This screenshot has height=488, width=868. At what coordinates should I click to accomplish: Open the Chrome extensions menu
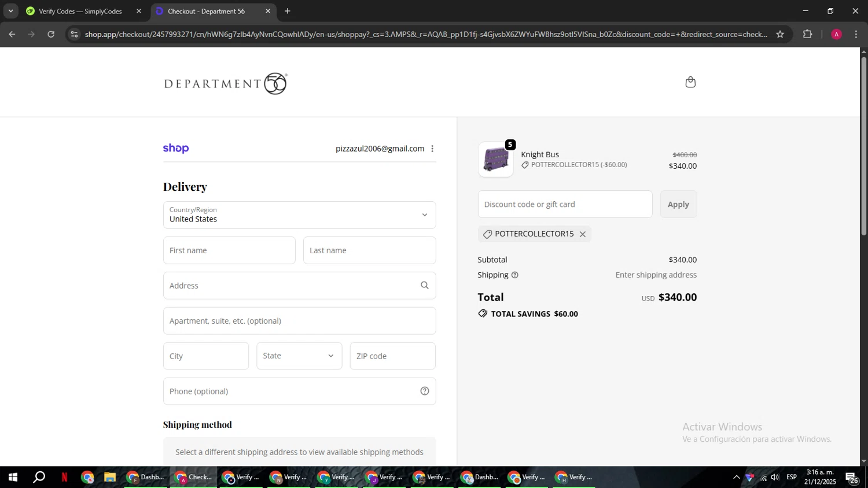pos(808,34)
